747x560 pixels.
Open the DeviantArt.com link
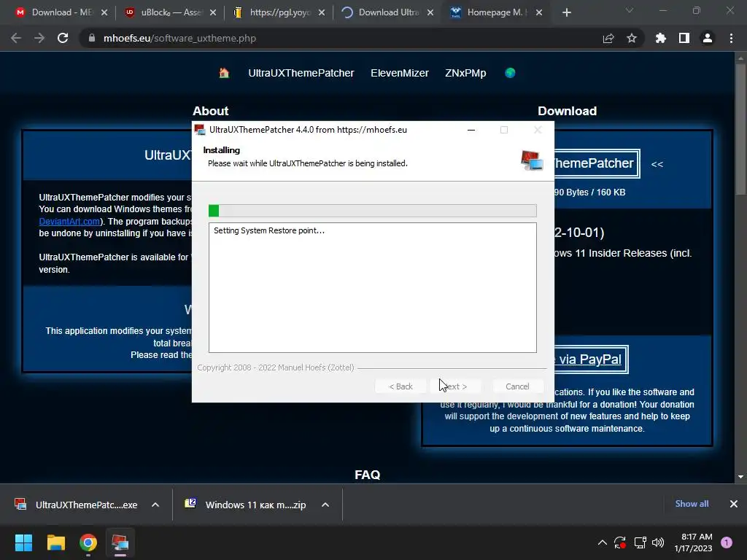pyautogui.click(x=69, y=222)
